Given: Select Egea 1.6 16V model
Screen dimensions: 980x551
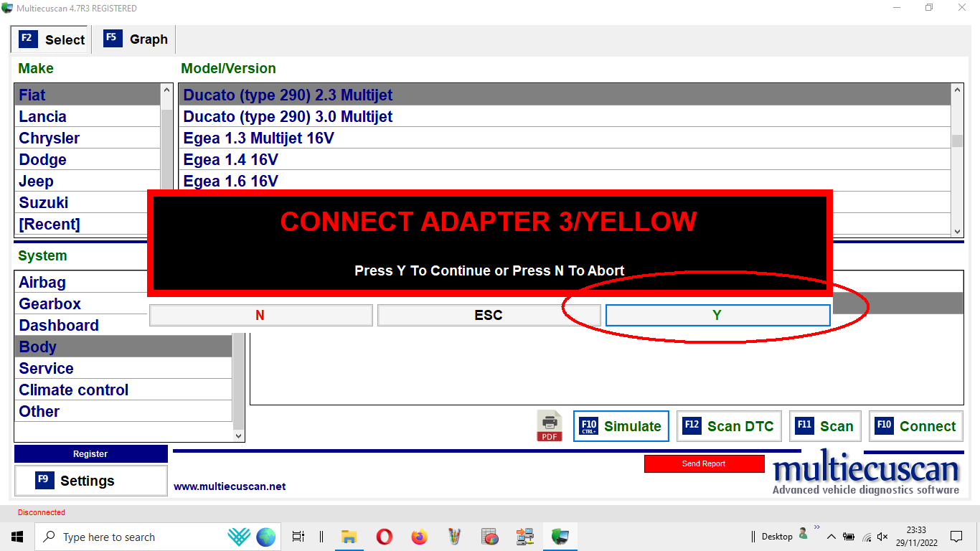Looking at the screenshot, I should click(x=565, y=181).
